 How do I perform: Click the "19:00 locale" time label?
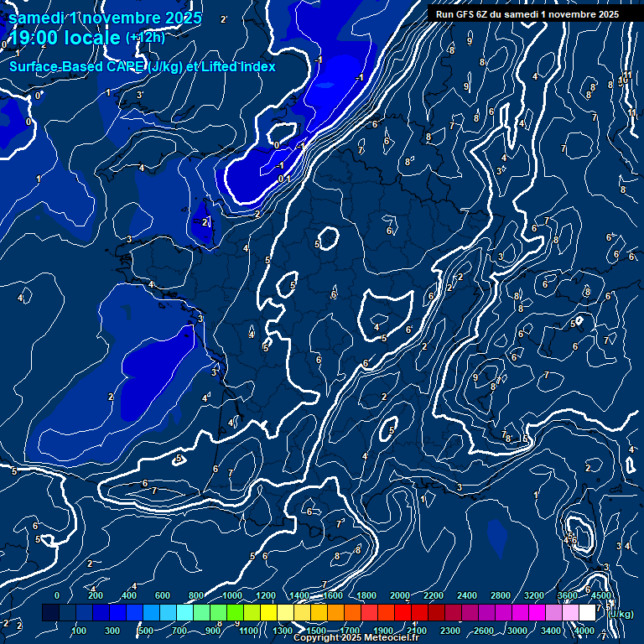click(65, 38)
